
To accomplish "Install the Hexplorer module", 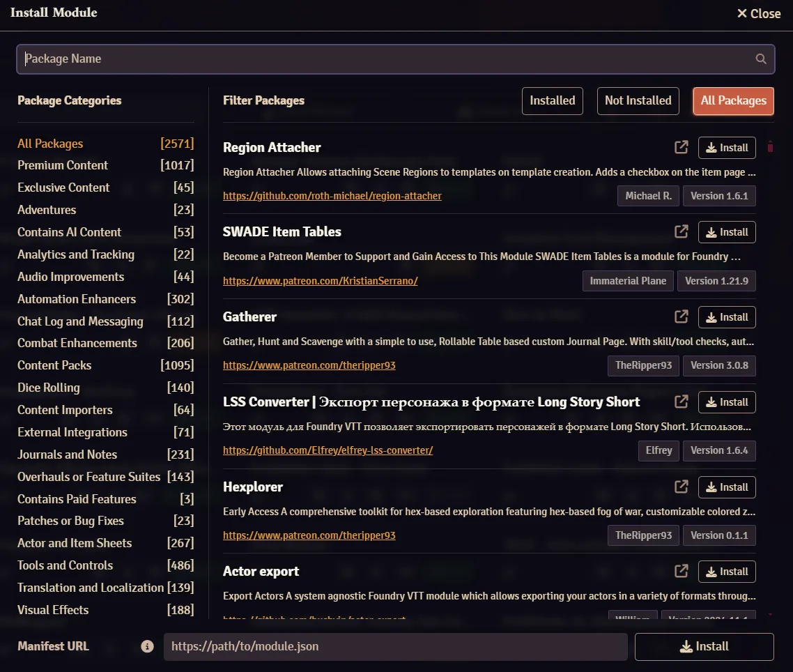I will pos(727,487).
